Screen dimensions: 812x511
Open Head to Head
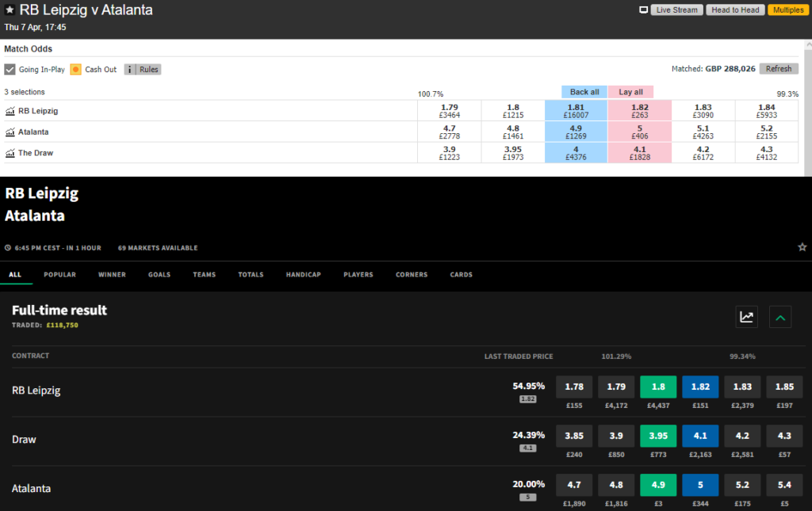click(735, 10)
